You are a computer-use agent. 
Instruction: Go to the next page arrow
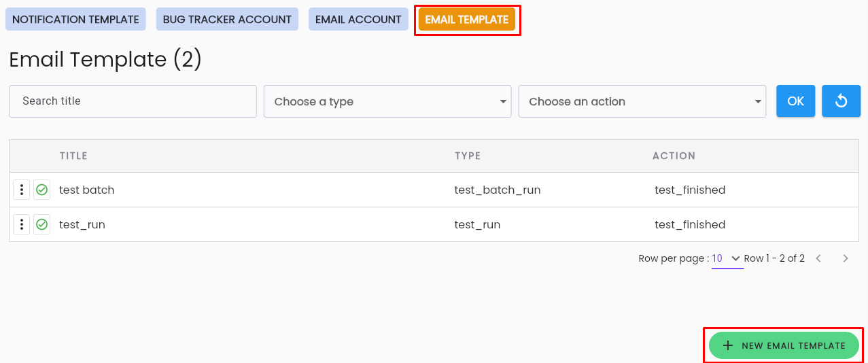pos(846,258)
